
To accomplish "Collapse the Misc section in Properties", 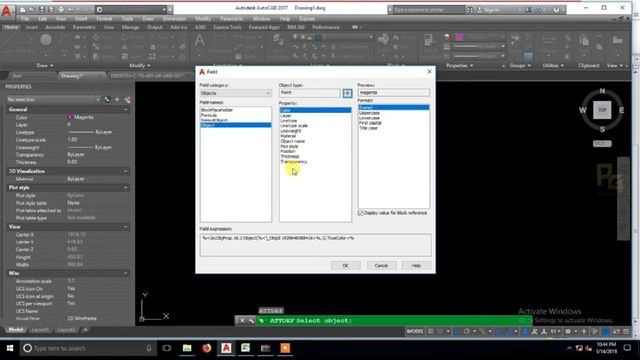I will [x=125, y=273].
